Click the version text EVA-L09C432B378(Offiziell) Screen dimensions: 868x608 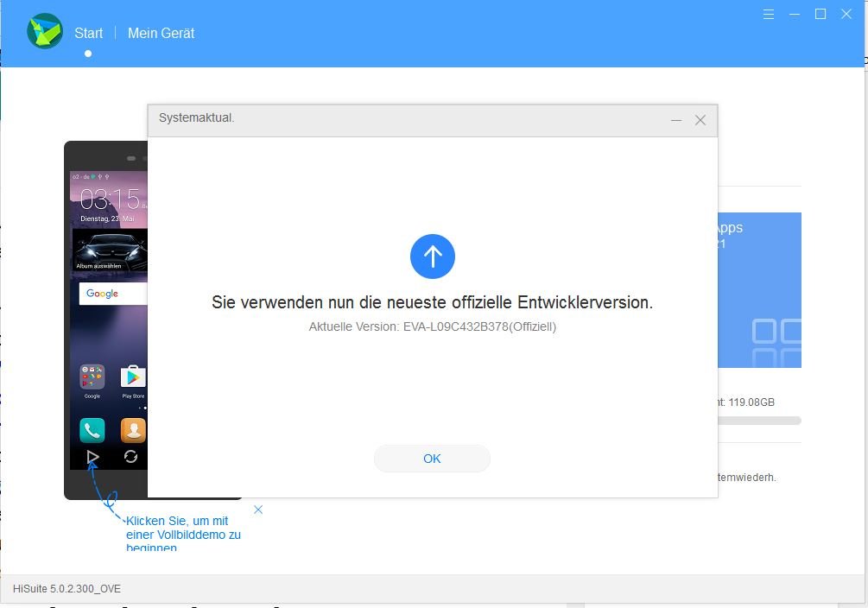coord(479,326)
